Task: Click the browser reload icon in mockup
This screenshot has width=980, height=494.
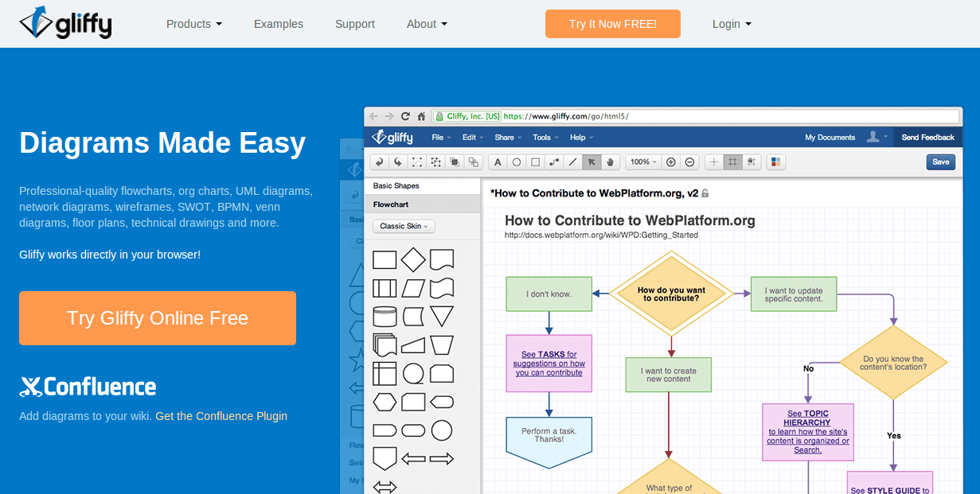Action: click(405, 116)
